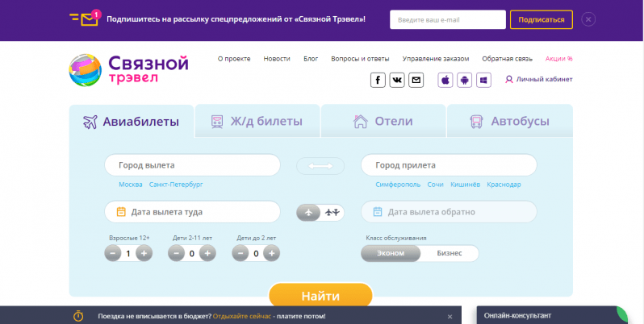
Task: Pick Сочи as arrival city
Action: 435,185
